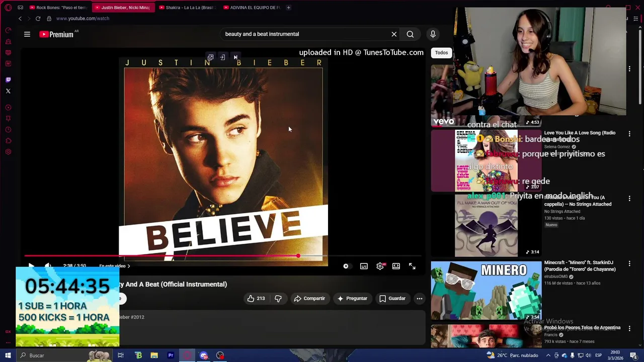
Task: Click the Compartir share button
Action: (x=310, y=299)
